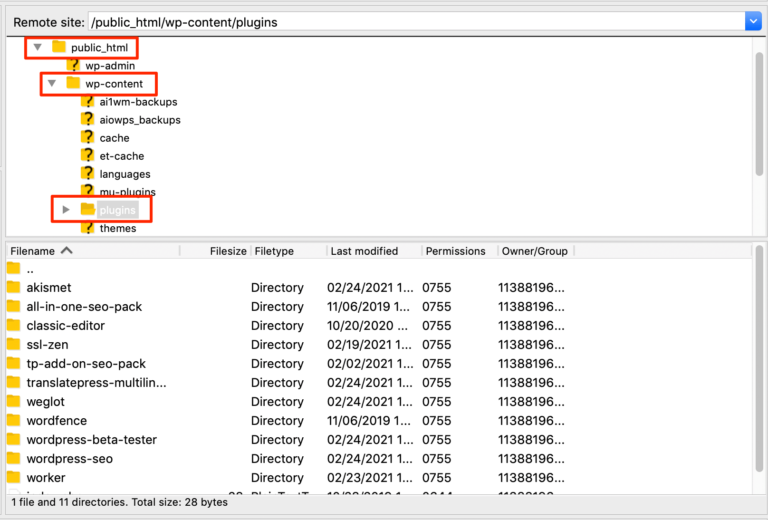Select the worker filename text
Image resolution: width=768 pixels, height=520 pixels.
click(x=46, y=478)
